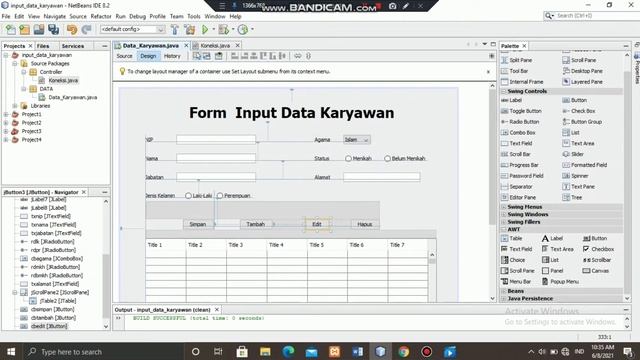Click the Hapus button on the form

(x=364, y=224)
